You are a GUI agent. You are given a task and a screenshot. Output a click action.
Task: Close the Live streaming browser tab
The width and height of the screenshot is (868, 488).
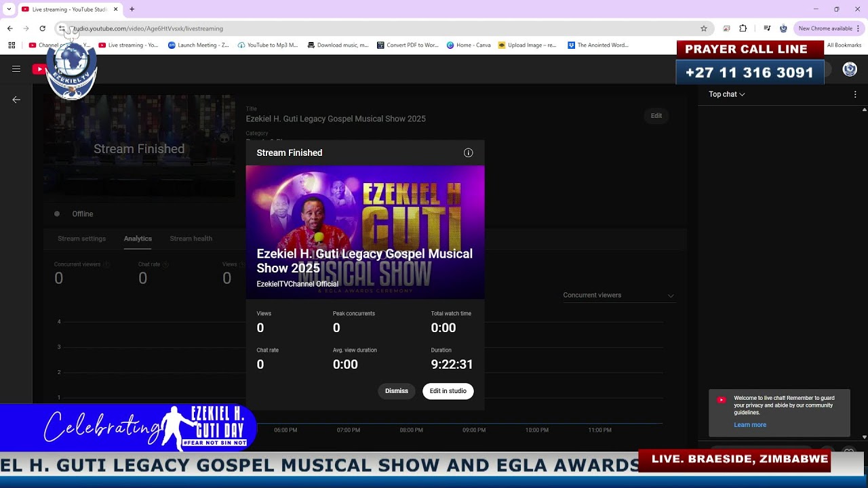click(x=115, y=9)
